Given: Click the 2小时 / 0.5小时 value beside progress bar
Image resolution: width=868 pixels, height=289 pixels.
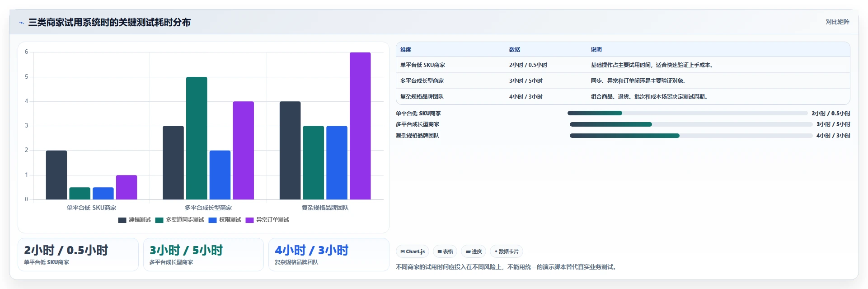Looking at the screenshot, I should click(831, 114).
